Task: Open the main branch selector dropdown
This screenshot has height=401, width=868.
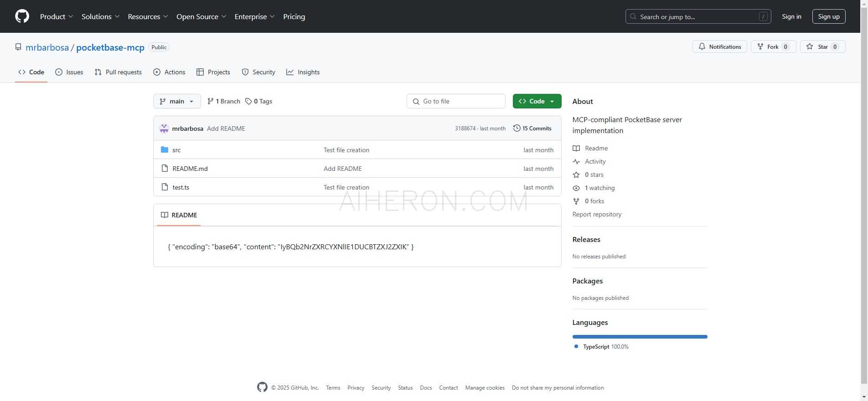Action: [177, 101]
